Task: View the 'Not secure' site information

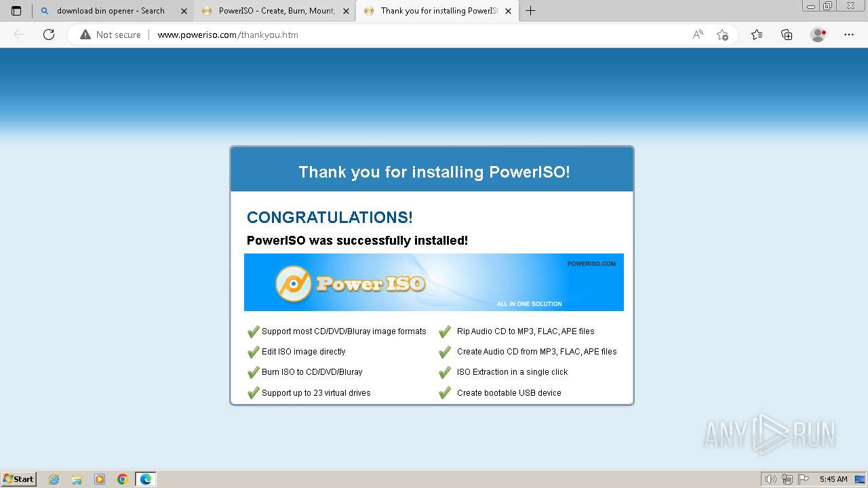Action: tap(111, 35)
